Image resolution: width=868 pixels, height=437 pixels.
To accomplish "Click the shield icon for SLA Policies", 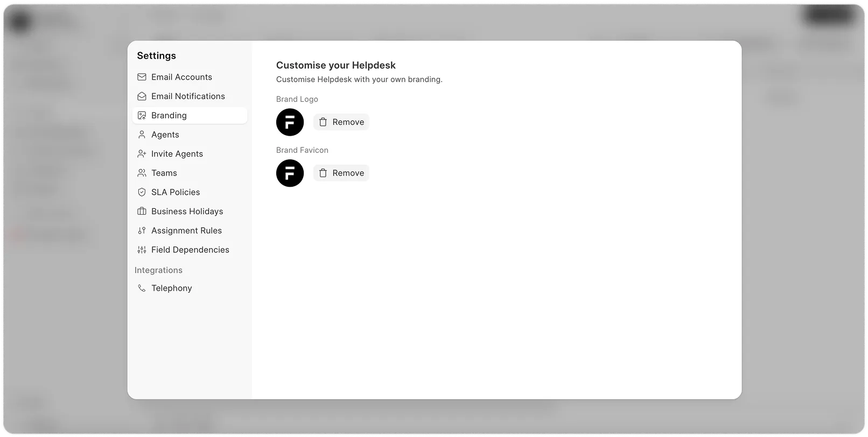I will [142, 192].
